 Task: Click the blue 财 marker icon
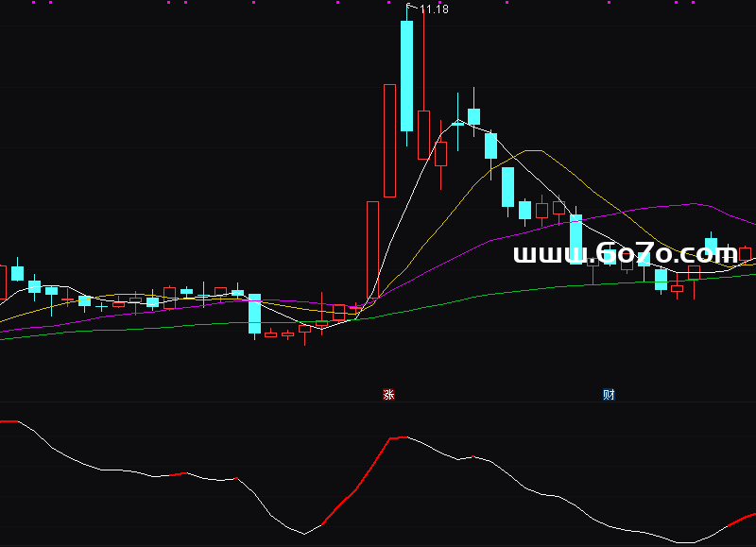[x=609, y=395]
